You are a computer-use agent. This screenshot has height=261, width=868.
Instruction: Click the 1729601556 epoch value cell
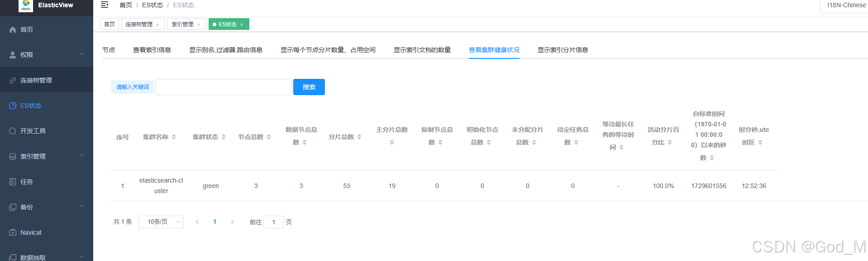pos(709,186)
